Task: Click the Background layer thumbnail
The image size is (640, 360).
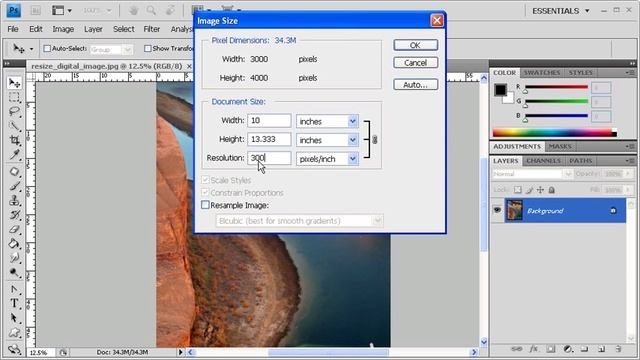Action: [514, 210]
